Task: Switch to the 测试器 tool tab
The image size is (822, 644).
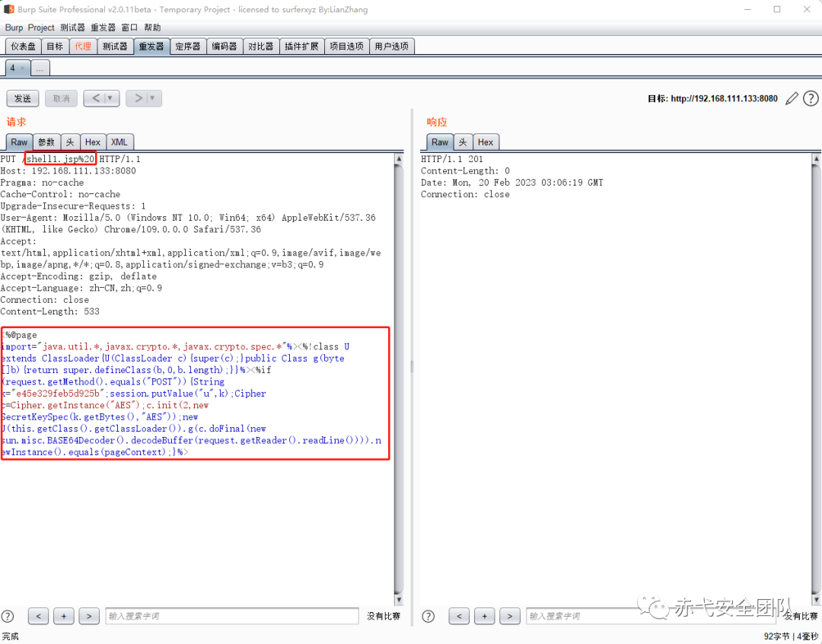Action: click(115, 46)
